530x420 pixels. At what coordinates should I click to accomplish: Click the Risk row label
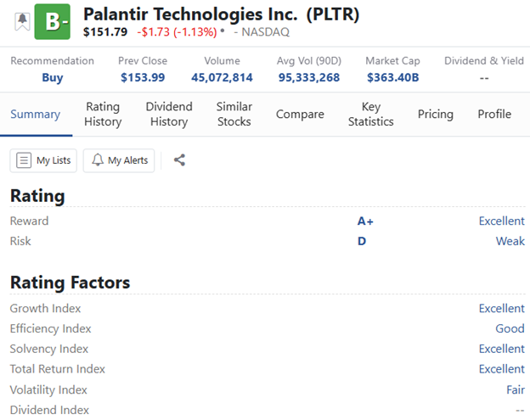click(20, 241)
